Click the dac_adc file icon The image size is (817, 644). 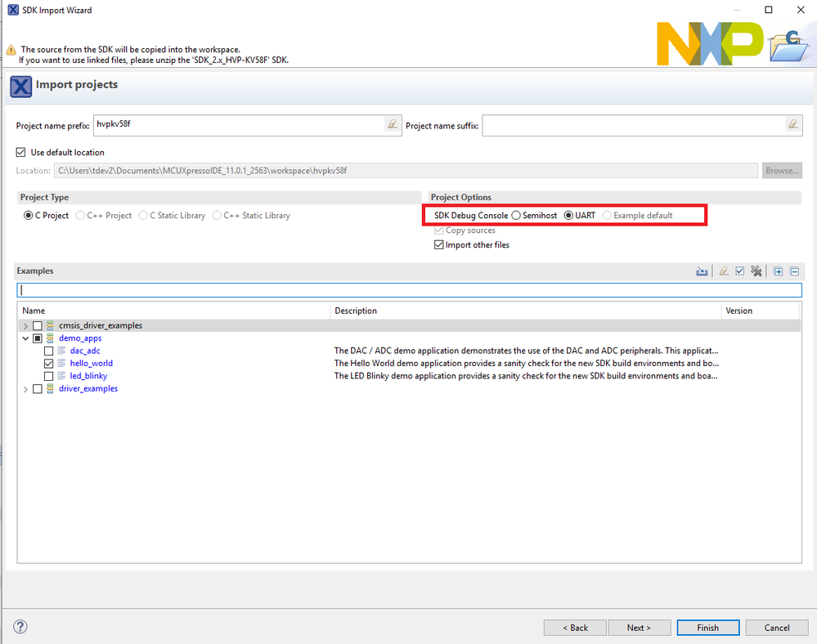click(61, 351)
